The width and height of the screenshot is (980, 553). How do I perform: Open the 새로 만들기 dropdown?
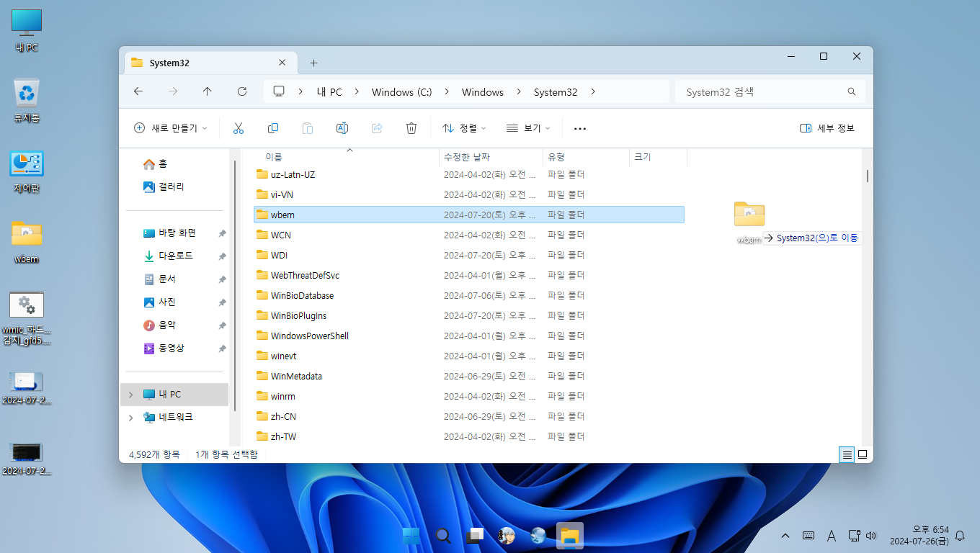pyautogui.click(x=171, y=128)
